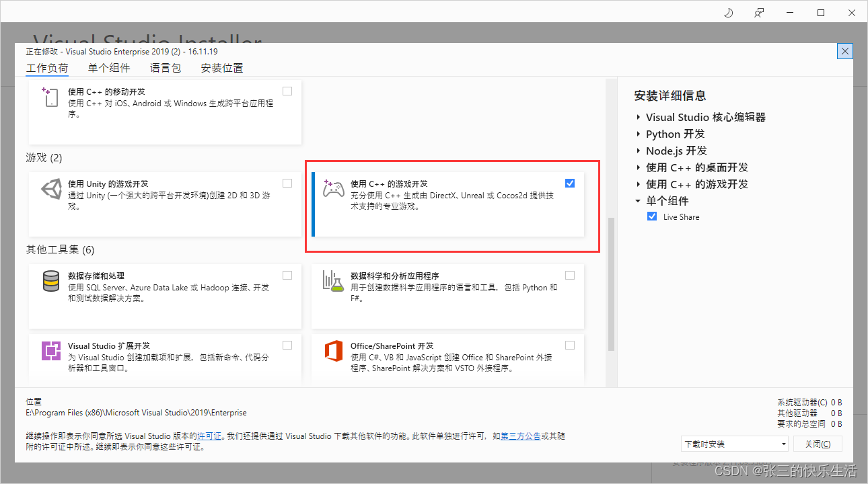
Task: Switch to the 单个组件 tab
Action: (x=109, y=68)
